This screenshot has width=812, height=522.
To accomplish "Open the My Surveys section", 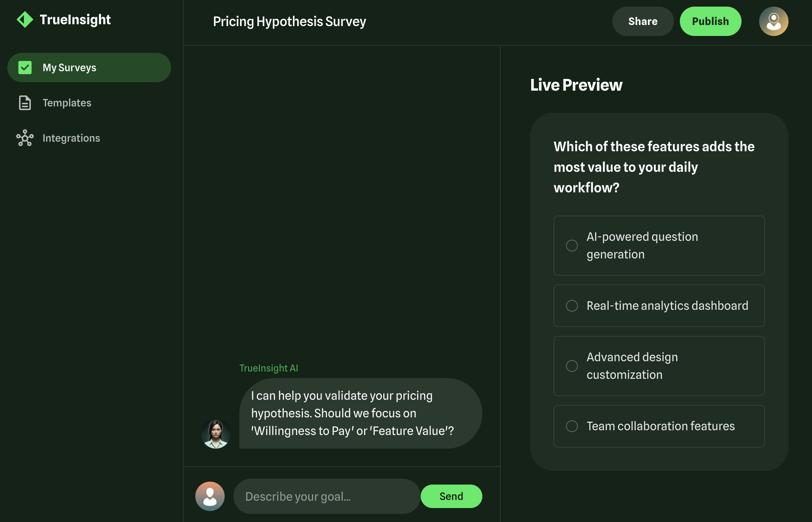I will point(69,68).
